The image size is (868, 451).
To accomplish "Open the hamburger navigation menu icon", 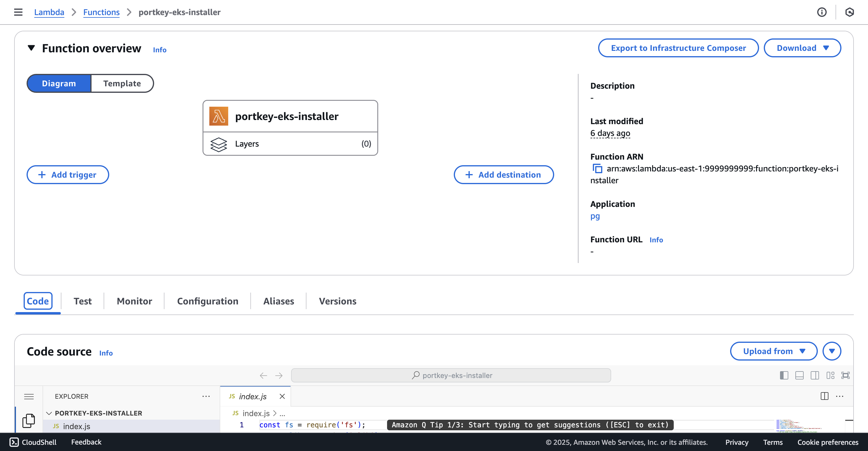I will (18, 12).
